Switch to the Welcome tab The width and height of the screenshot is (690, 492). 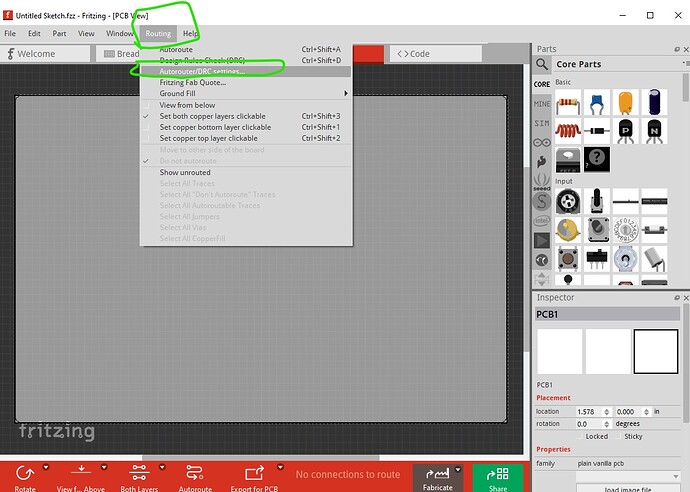pyautogui.click(x=45, y=54)
